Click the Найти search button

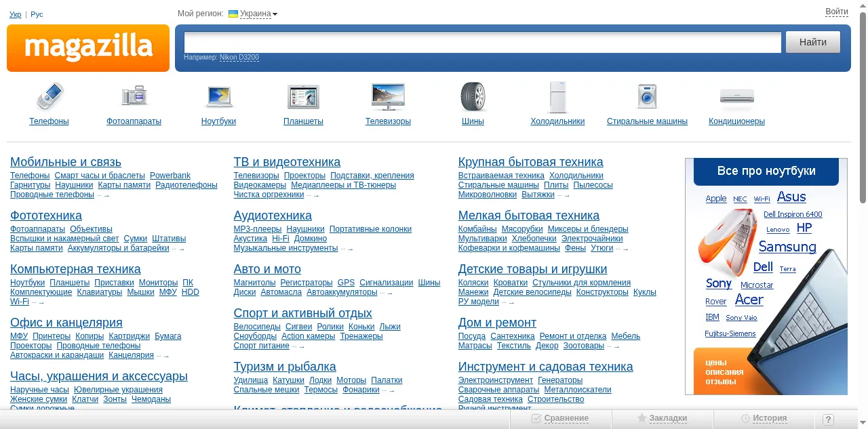click(x=813, y=42)
